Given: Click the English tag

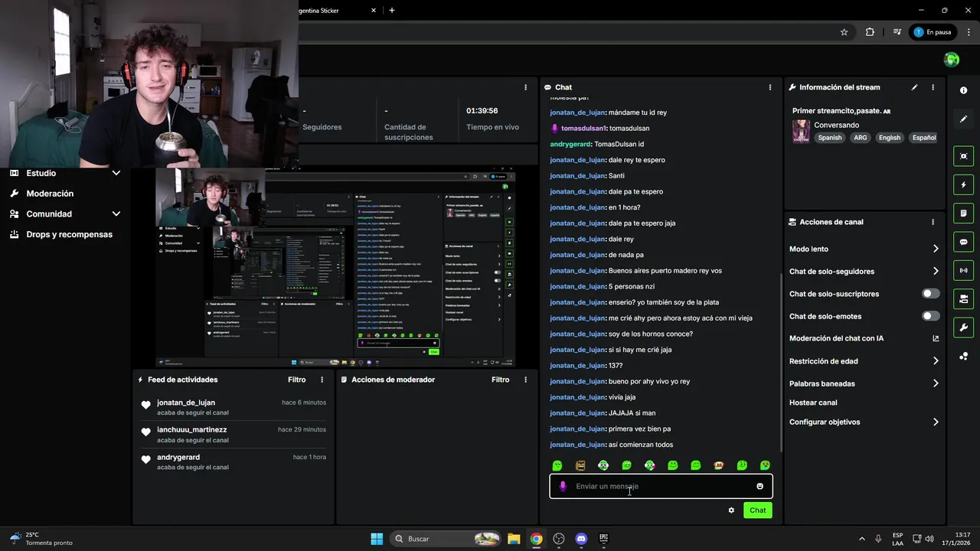Looking at the screenshot, I should 889,138.
